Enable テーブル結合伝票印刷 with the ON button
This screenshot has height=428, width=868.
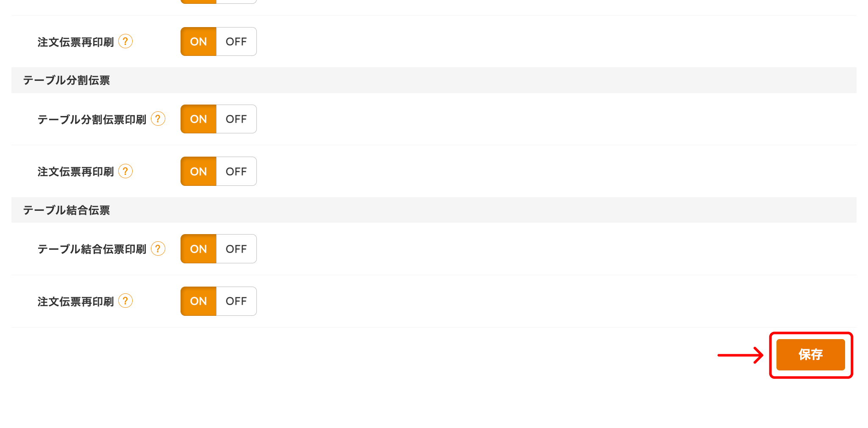(x=198, y=249)
